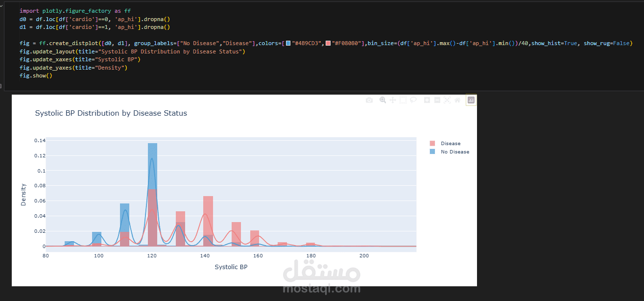Click the d1 assignment code line

95,27
